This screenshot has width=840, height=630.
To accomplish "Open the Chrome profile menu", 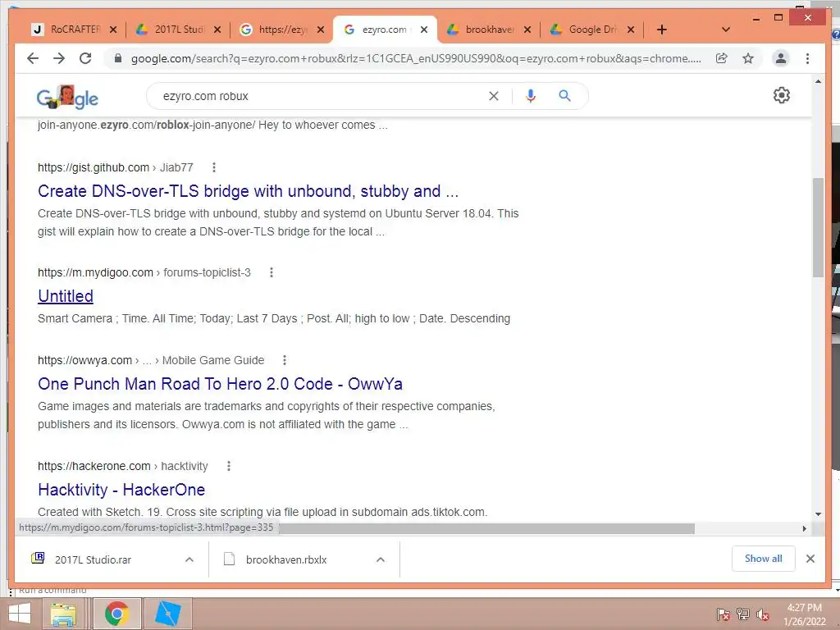I will pos(781,58).
